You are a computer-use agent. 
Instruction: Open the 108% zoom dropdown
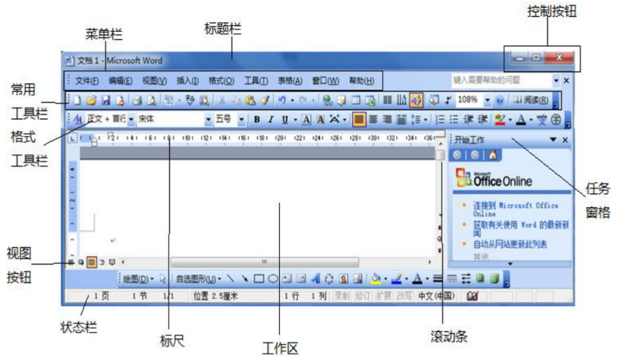click(x=488, y=101)
